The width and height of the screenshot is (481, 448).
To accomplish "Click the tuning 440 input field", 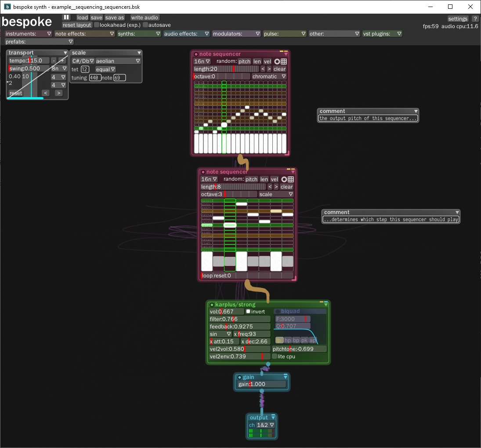I will pyautogui.click(x=94, y=78).
